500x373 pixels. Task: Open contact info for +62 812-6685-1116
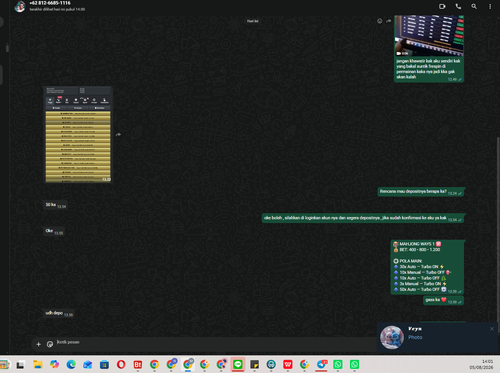(x=50, y=3)
